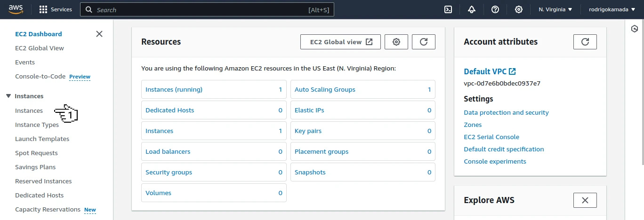Open console settings gear in top bar

[519, 9]
